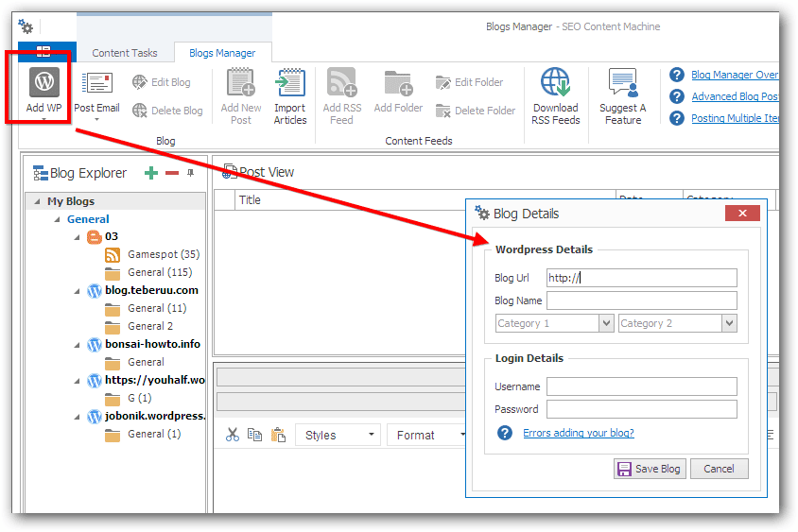Close the Blog Details dialog
This screenshot has height=532, width=798.
(x=742, y=214)
